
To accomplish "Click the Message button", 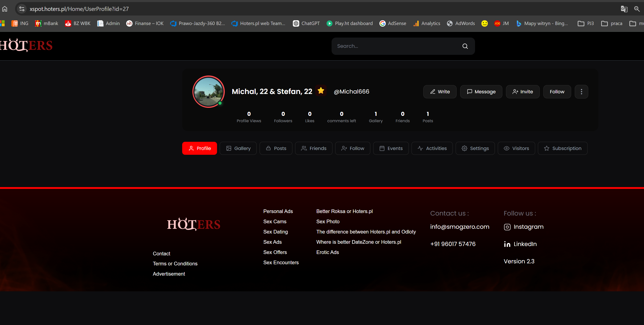I will click(481, 92).
